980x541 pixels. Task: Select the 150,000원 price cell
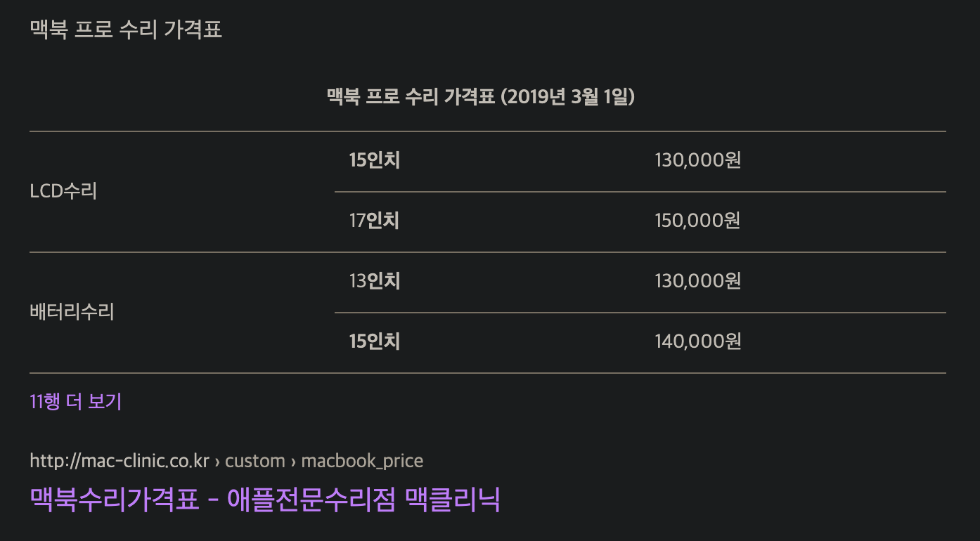point(697,221)
